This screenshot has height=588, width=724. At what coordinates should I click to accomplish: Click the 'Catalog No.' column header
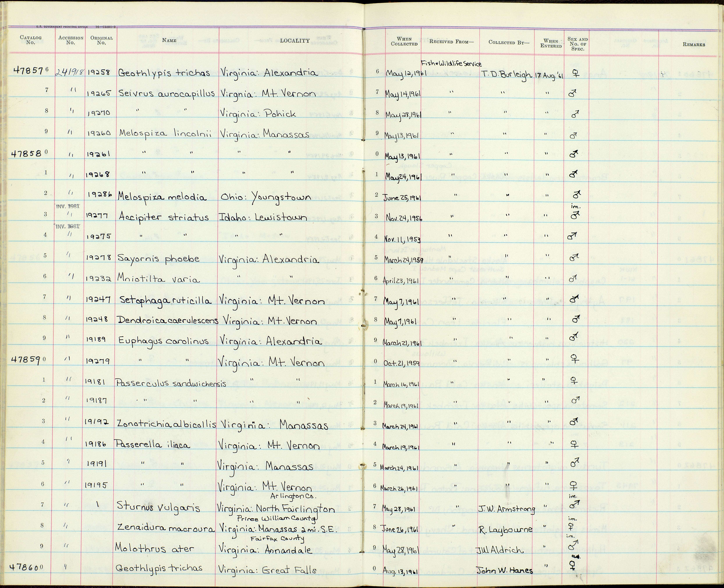31,40
